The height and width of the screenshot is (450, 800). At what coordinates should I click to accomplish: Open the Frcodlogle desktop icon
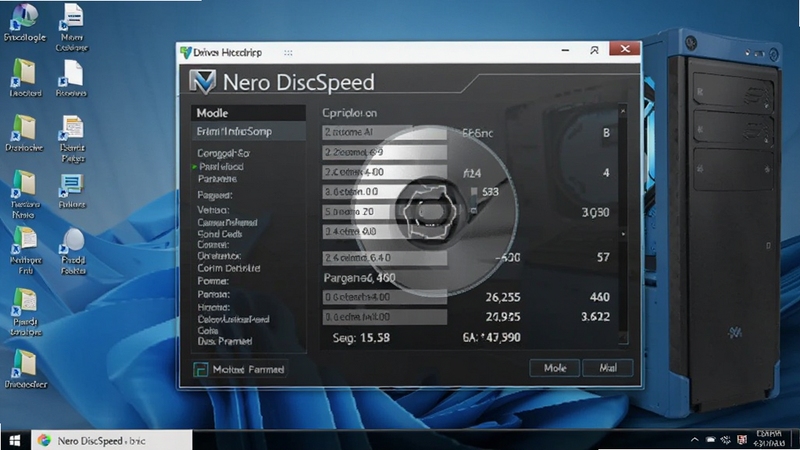[24, 23]
